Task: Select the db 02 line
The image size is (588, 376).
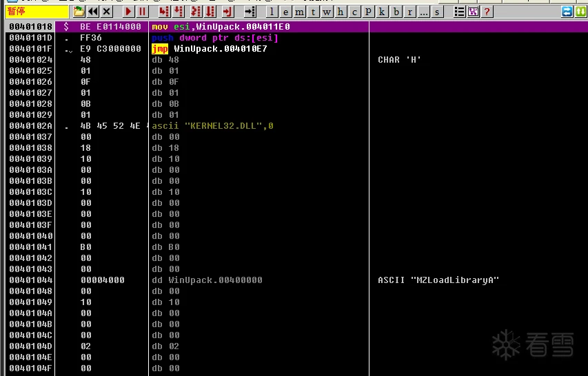Action: pos(165,346)
